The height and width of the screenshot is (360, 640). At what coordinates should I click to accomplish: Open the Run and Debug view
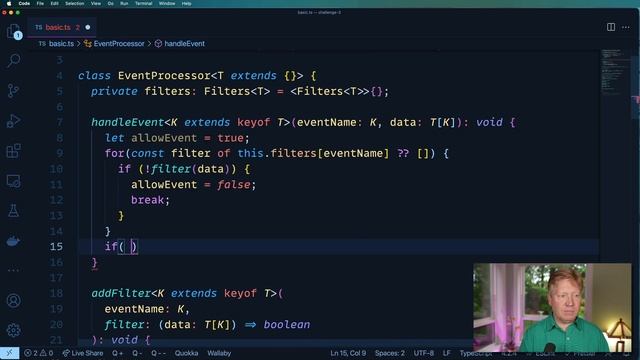[13, 121]
